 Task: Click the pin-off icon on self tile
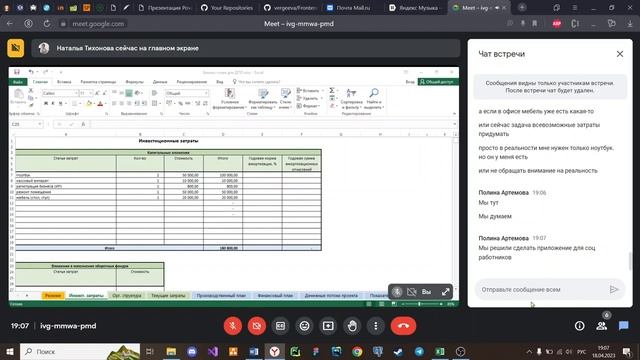pyautogui.click(x=397, y=292)
